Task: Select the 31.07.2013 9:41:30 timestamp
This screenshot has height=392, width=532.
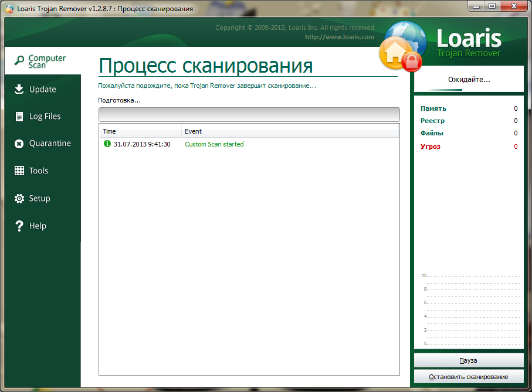Action: pyautogui.click(x=142, y=144)
